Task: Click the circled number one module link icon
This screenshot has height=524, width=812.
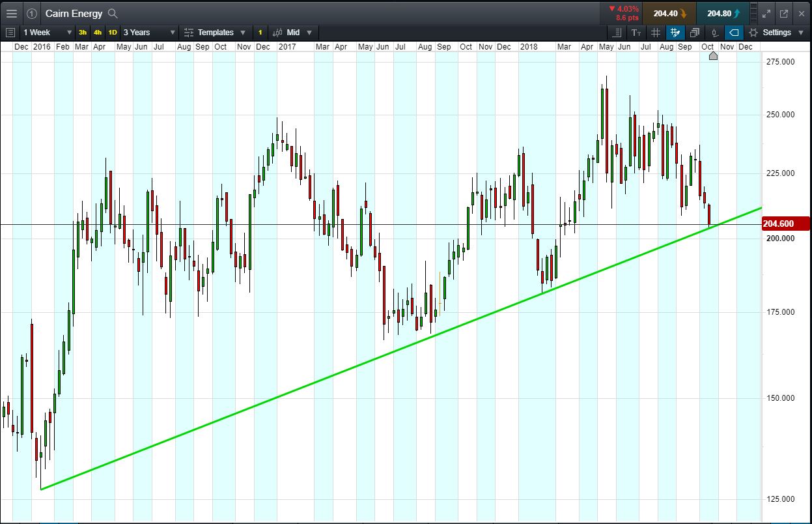Action: [x=31, y=13]
